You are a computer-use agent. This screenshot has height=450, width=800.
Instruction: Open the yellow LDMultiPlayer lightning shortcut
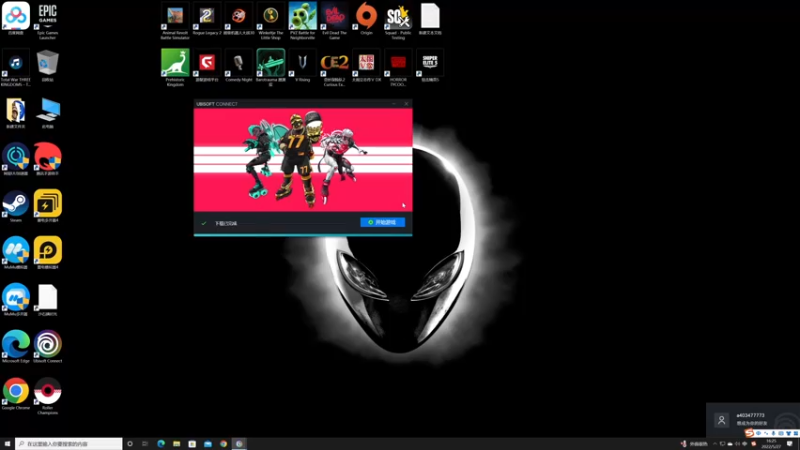pyautogui.click(x=47, y=206)
